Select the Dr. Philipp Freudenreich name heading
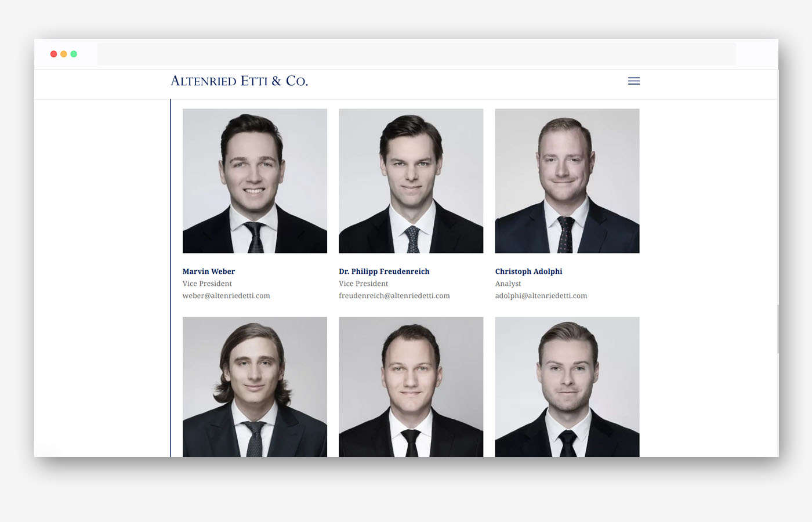812x522 pixels. click(384, 271)
